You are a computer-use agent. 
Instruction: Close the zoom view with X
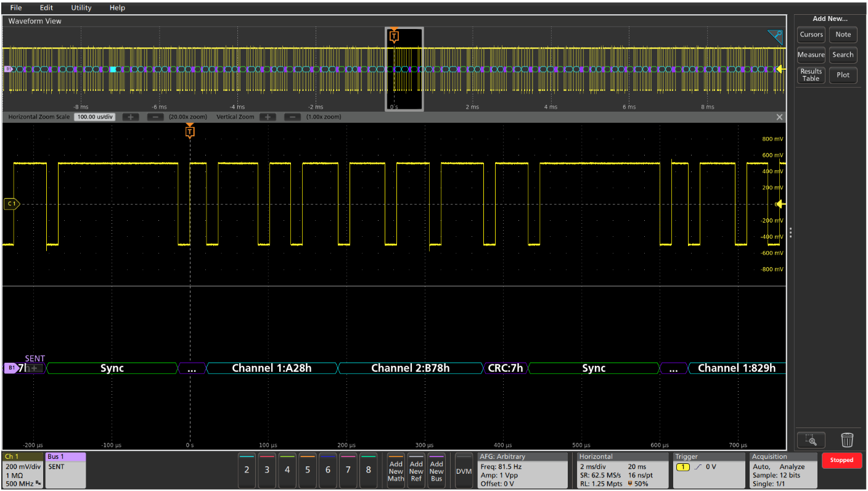[x=779, y=117]
